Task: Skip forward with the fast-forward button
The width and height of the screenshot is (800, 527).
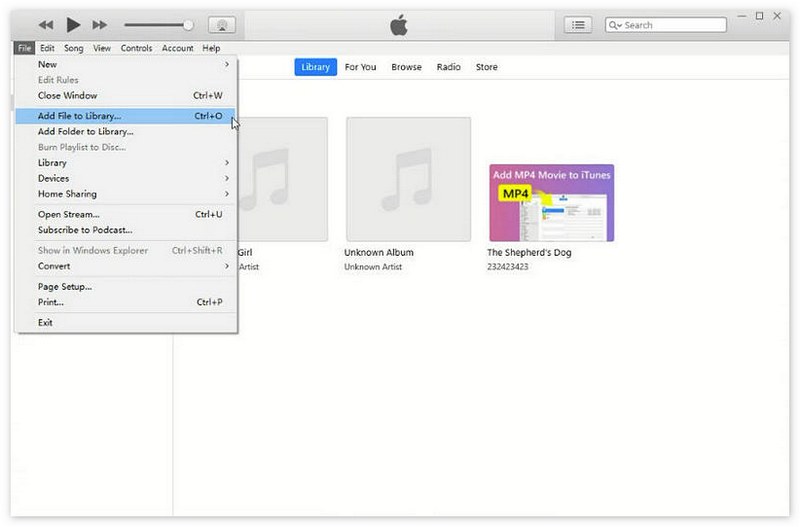Action: [x=99, y=24]
